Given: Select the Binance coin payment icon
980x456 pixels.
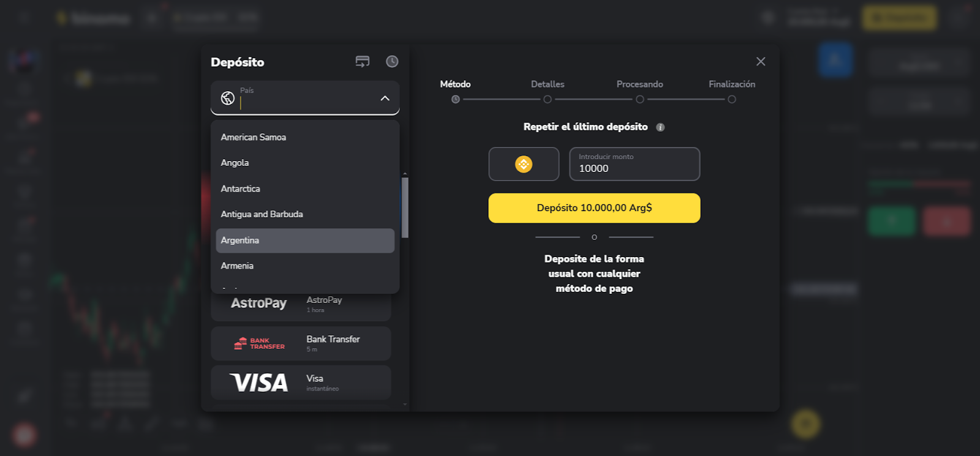Looking at the screenshot, I should pos(524,164).
